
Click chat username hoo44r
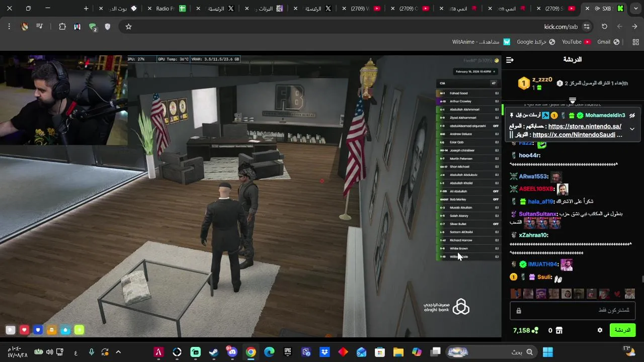pyautogui.click(x=529, y=155)
